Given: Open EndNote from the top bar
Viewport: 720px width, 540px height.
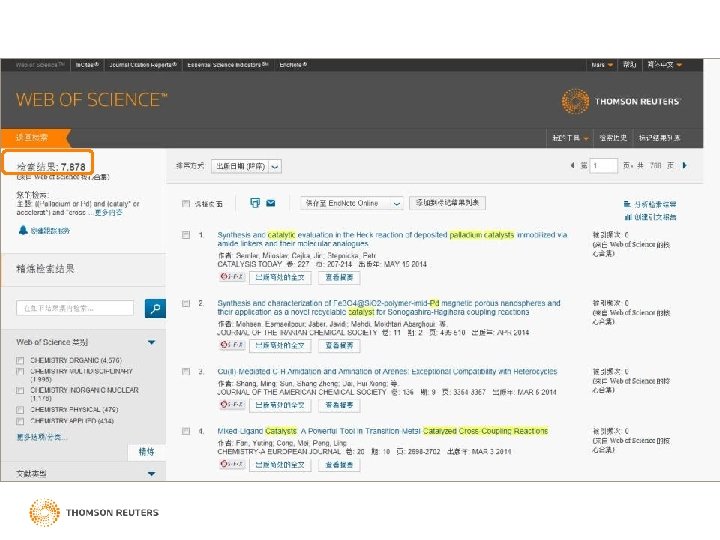Looking at the screenshot, I should click(293, 65).
